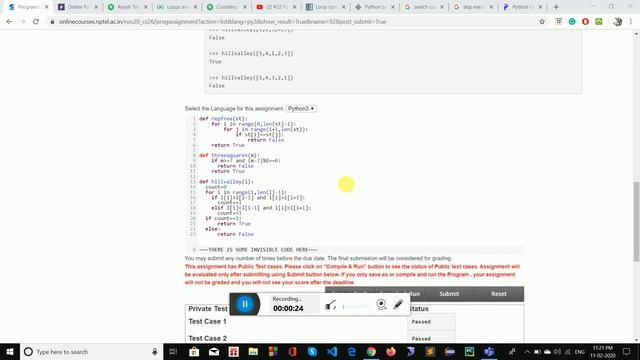
Task: Open the Chrome profile avatar
Action: point(618,22)
